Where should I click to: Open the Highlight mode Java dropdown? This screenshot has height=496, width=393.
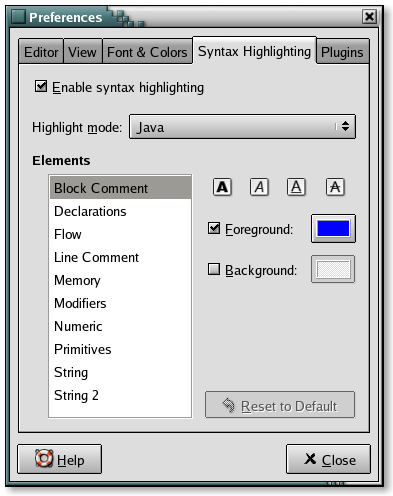242,127
